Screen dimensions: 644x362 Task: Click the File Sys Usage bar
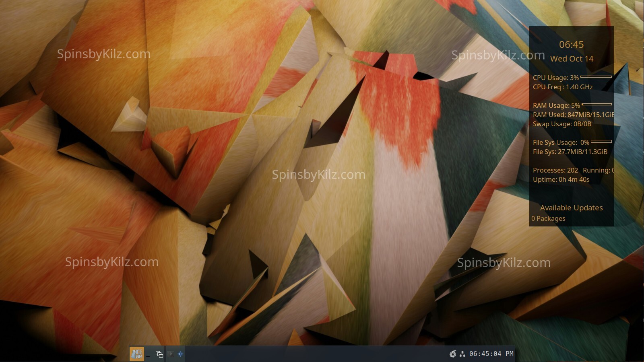coord(601,142)
